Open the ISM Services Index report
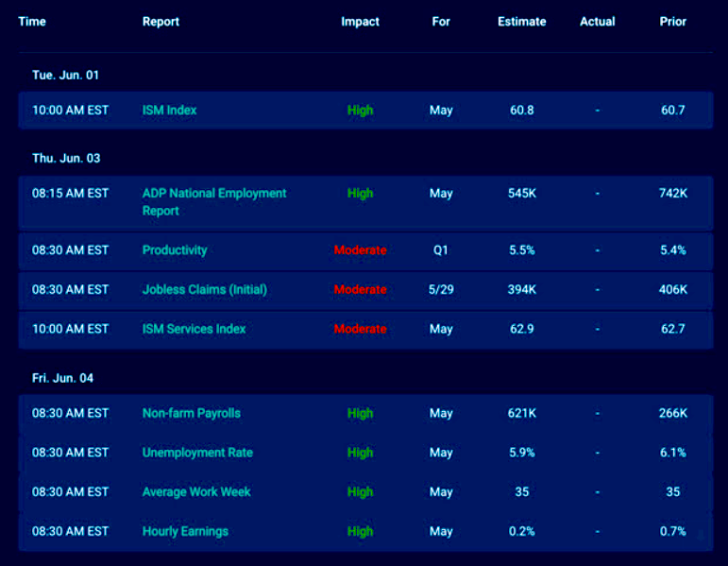Image resolution: width=728 pixels, height=566 pixels. (x=194, y=329)
